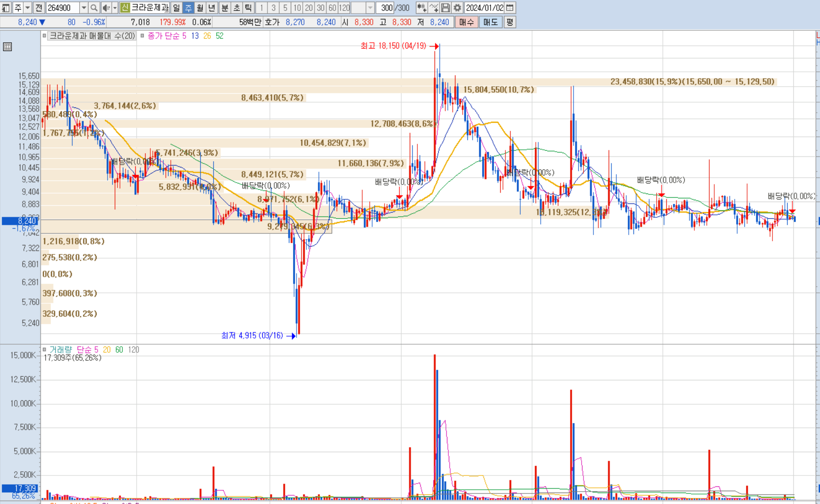Screen dimensions: 820x504
Task: Switch to the monthly 월 period tab
Action: (200, 8)
